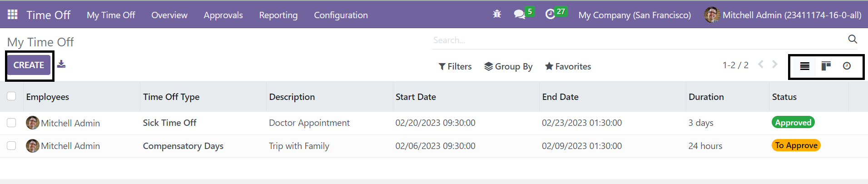
Task: Toggle the select-all header checkbox
Action: click(11, 96)
